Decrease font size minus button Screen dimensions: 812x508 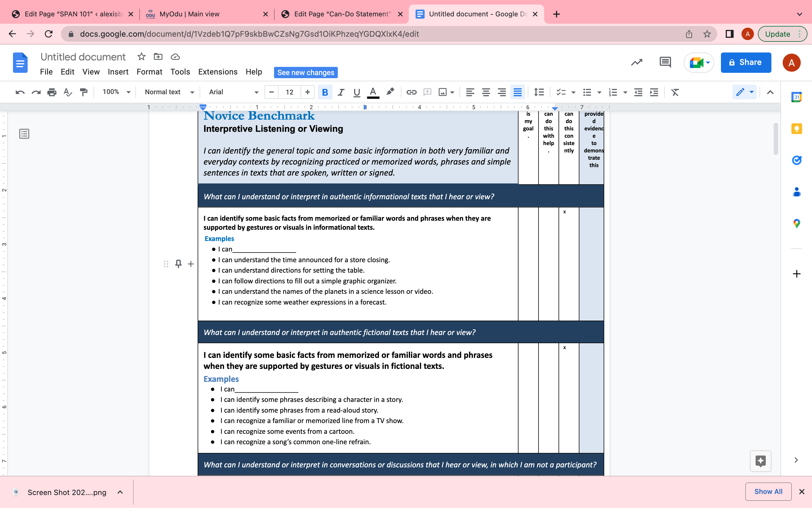[272, 92]
